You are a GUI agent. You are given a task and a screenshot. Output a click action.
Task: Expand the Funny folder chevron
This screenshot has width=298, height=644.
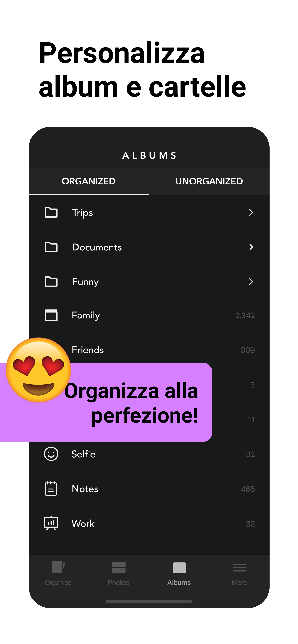click(251, 282)
